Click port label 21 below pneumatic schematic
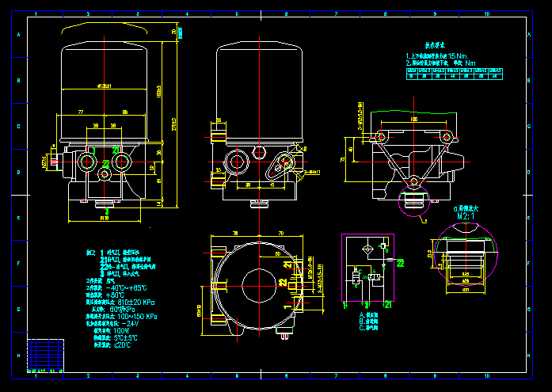 point(387,305)
